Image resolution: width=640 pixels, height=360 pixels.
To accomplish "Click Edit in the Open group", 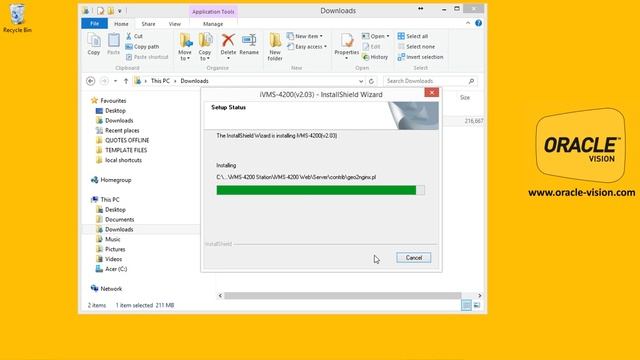I will click(371, 47).
